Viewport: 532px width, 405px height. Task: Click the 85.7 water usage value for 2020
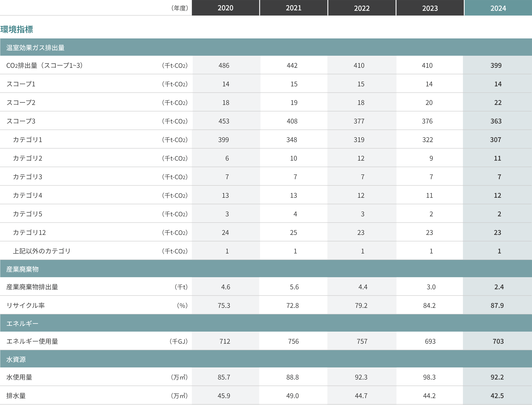pyautogui.click(x=224, y=377)
